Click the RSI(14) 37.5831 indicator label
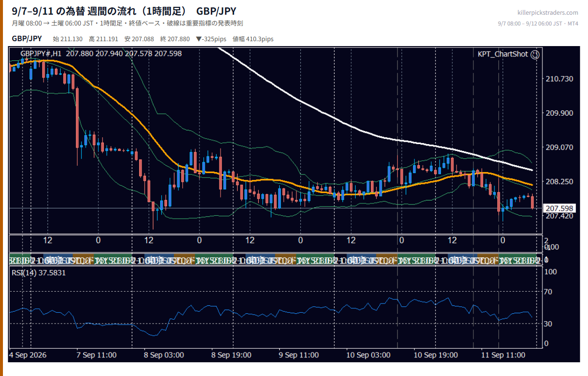Screen dimensions: 588x376 pos(39,273)
